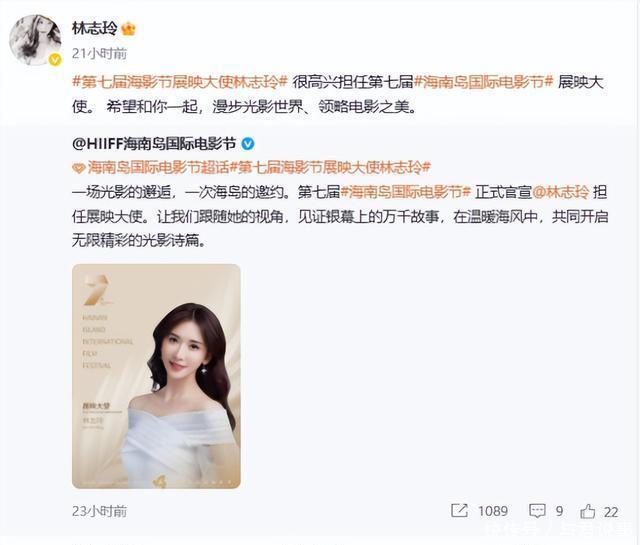Open the 林志玲 username link
Image resolution: width=640 pixels, height=545 pixels.
click(x=95, y=28)
